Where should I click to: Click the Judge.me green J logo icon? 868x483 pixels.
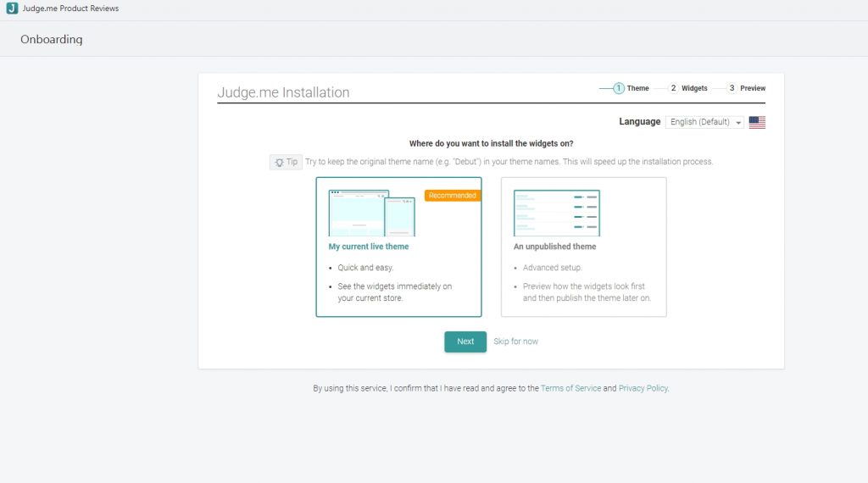point(12,8)
